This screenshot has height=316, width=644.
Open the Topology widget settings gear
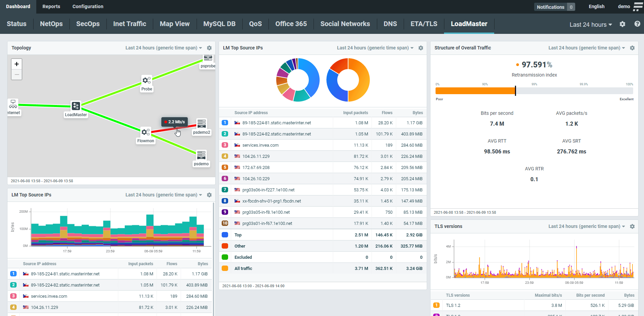pos(209,48)
